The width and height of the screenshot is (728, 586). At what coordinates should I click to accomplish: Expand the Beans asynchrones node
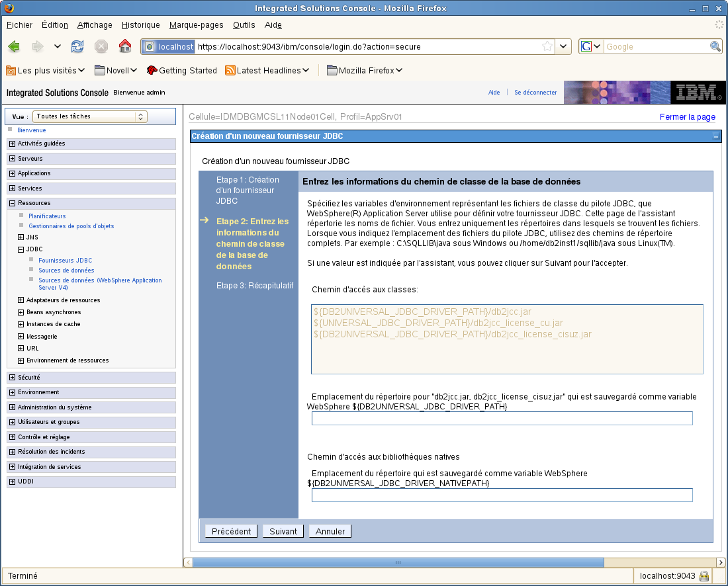click(21, 312)
